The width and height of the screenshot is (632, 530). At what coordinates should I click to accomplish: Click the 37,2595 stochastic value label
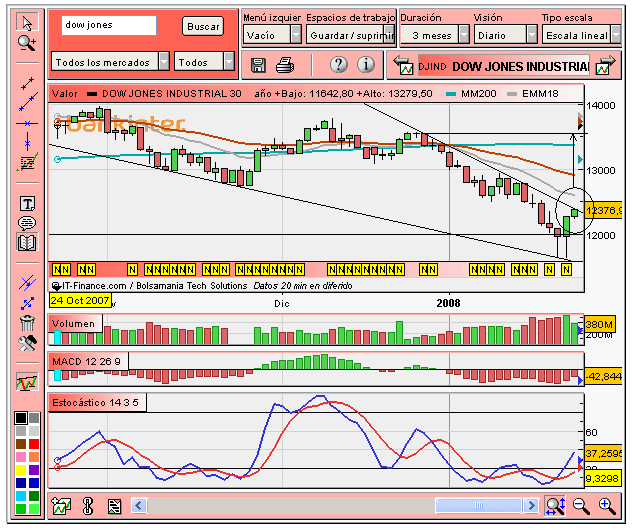[x=603, y=453]
